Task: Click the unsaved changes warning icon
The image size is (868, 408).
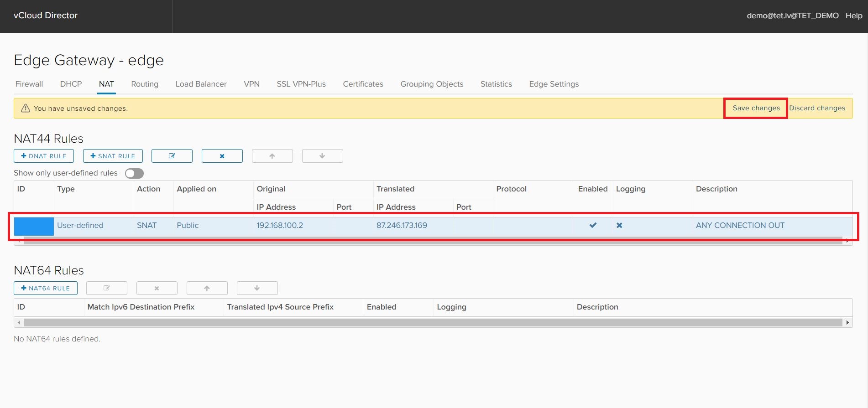Action: pyautogui.click(x=26, y=108)
